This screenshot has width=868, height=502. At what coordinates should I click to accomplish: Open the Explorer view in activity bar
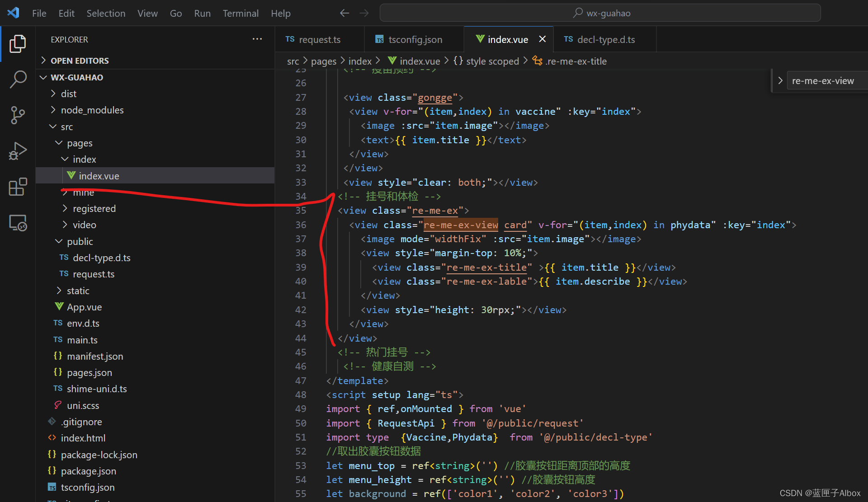18,44
